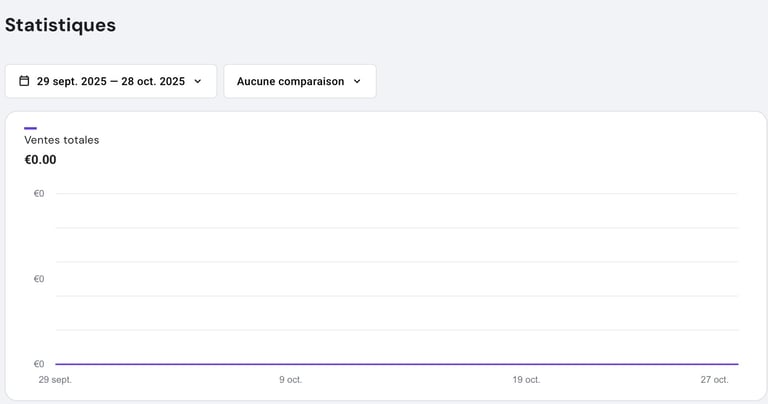Click the purple legend marker above Ventes totales
The image size is (768, 404).
[x=30, y=128]
